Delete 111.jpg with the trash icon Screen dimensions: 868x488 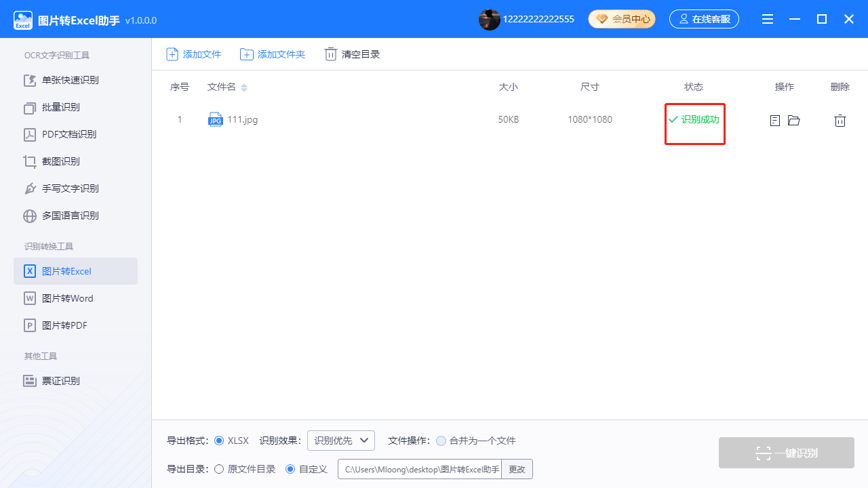tap(840, 120)
